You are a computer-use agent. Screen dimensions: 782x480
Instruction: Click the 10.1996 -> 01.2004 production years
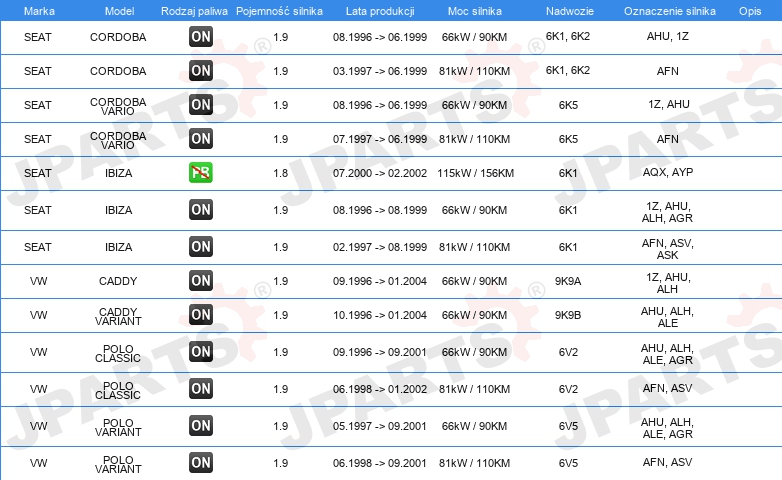point(380,315)
